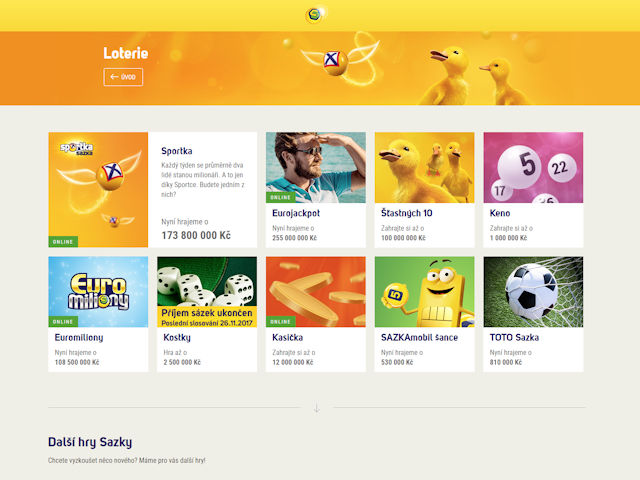This screenshot has width=640, height=480.
Task: Select the TOTO Sazka football image
Action: click(533, 292)
